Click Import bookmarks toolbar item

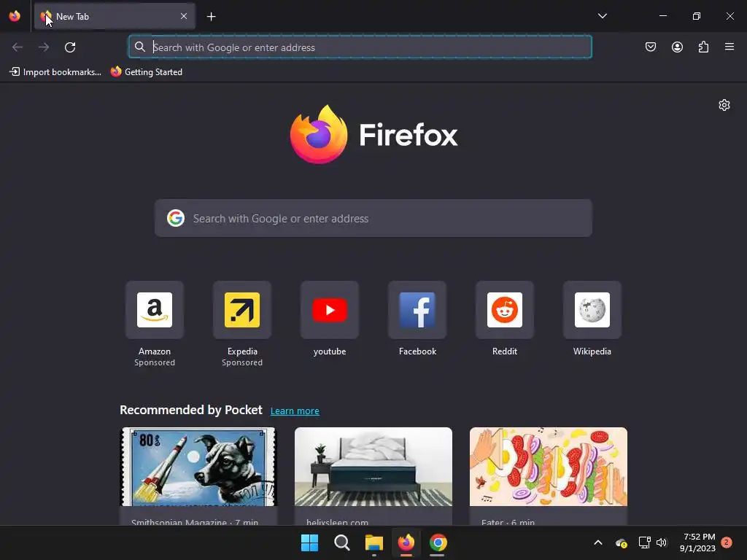pyautogui.click(x=55, y=72)
